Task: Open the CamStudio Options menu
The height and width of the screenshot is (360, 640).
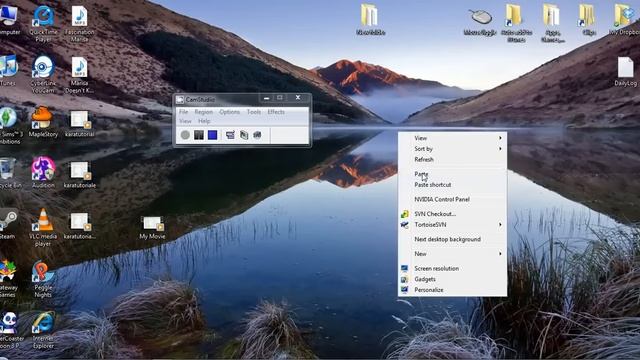Action: point(229,111)
